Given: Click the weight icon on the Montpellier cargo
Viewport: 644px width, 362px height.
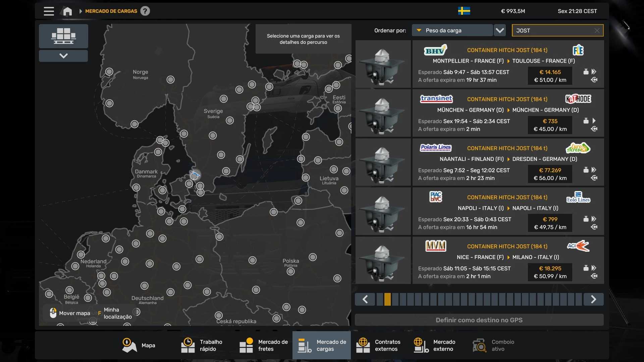Looking at the screenshot, I should coord(586,72).
